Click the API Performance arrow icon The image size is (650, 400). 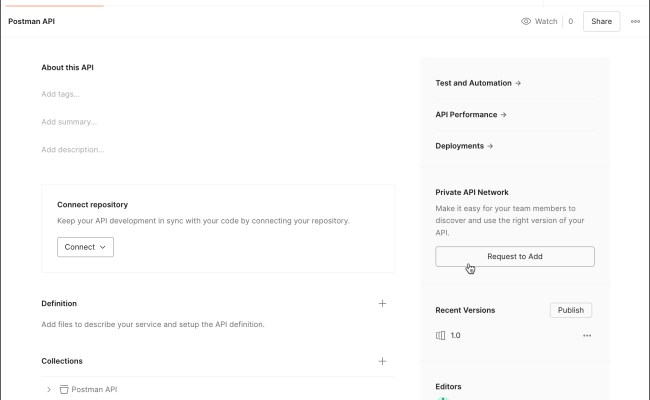[x=503, y=114]
